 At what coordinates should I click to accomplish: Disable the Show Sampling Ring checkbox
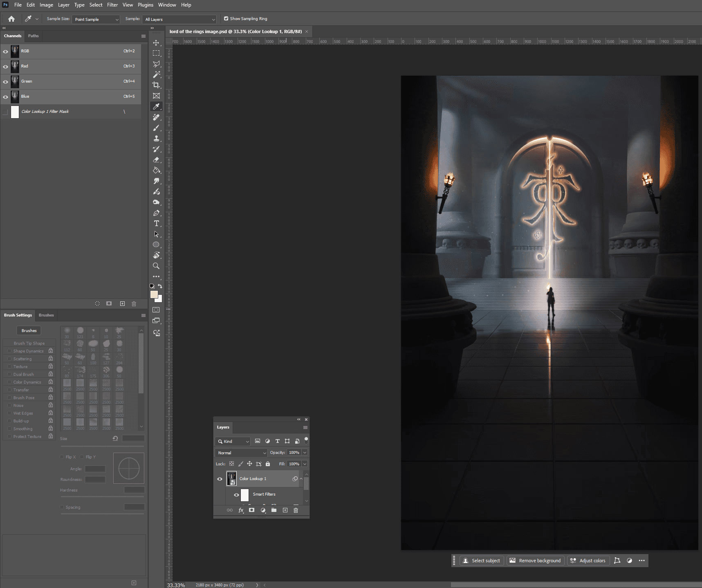click(226, 18)
